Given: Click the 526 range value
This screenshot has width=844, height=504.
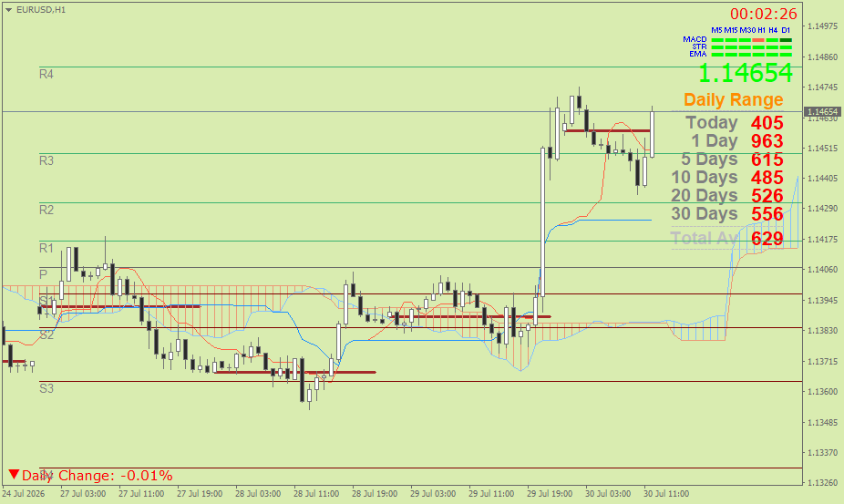Looking at the screenshot, I should (x=767, y=196).
